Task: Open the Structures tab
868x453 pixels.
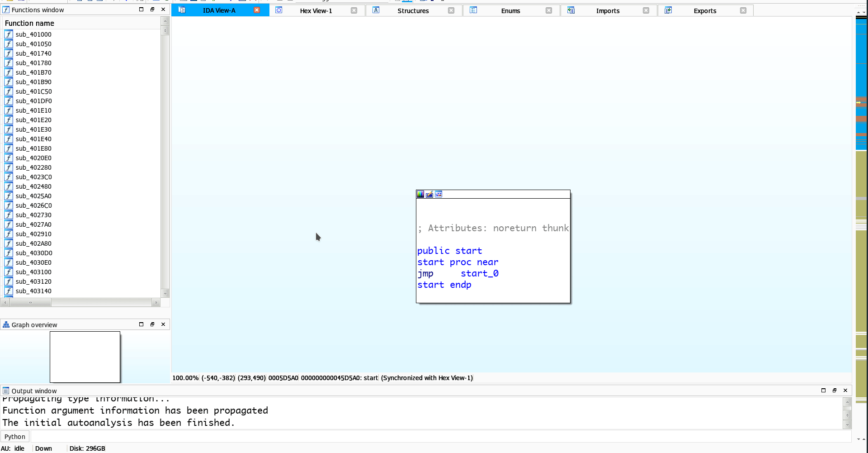Action: coord(413,10)
